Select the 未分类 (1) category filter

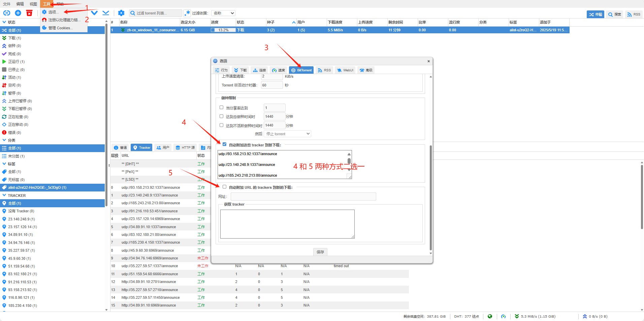[53, 156]
